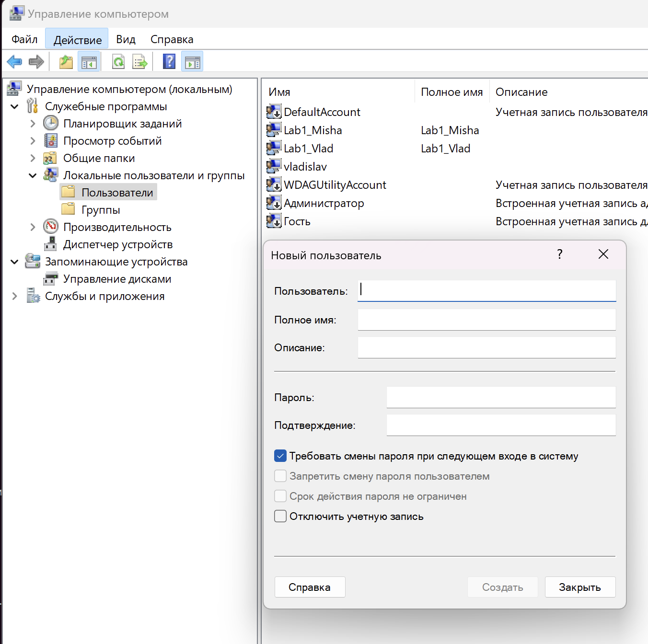Collapse the 'Служебные программы' tree node
The width and height of the screenshot is (648, 644).
15,106
